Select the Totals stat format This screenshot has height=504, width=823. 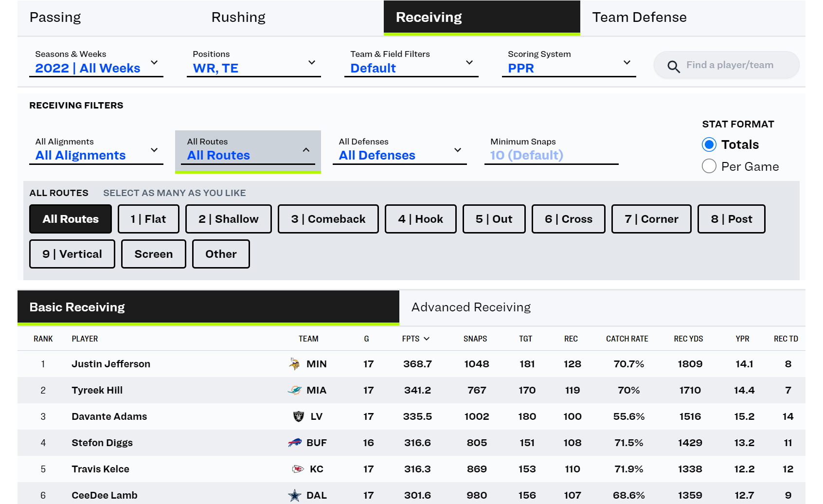(709, 144)
